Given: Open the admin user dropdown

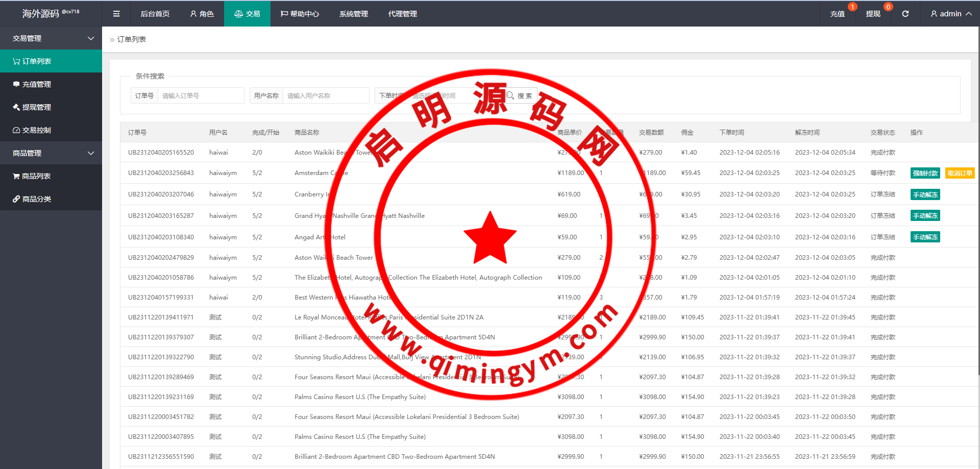Looking at the screenshot, I should [x=950, y=14].
